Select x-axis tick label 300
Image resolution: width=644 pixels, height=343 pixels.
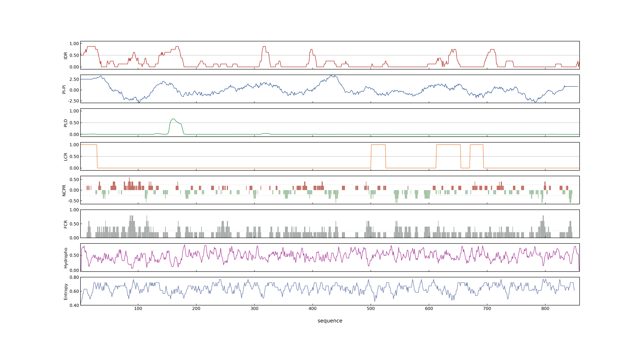(255, 309)
